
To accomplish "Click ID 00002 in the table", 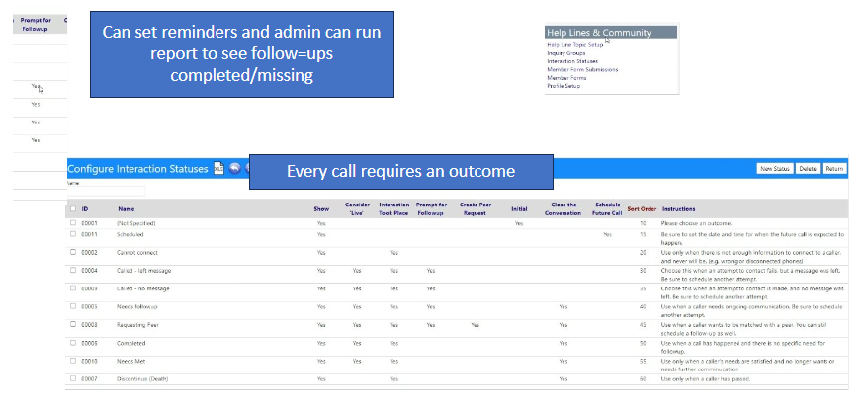I will coord(89,252).
